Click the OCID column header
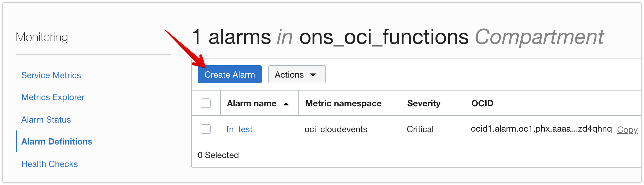The width and height of the screenshot is (644, 185). (482, 103)
